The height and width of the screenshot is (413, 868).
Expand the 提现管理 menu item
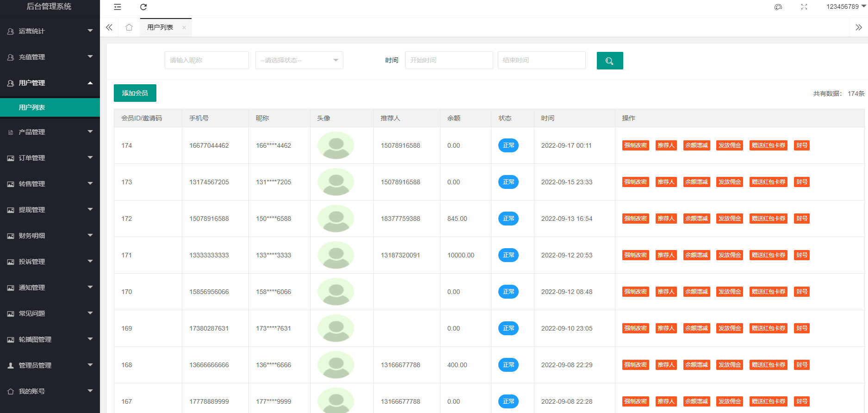[x=50, y=210]
